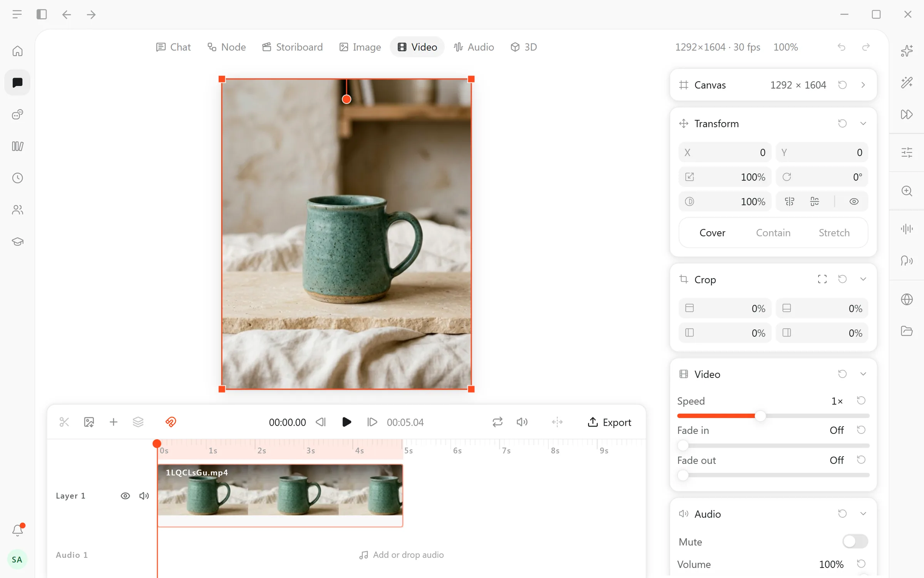Play the video preview
This screenshot has height=578, width=924.
346,422
